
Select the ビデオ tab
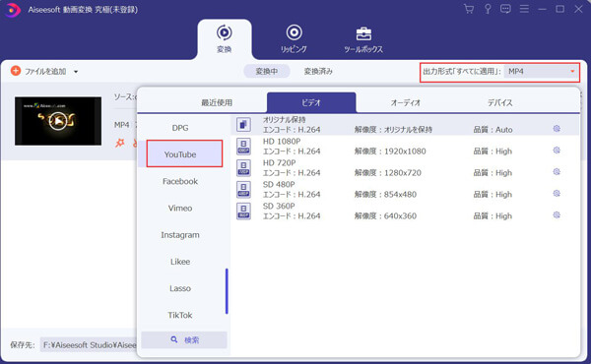click(x=311, y=102)
